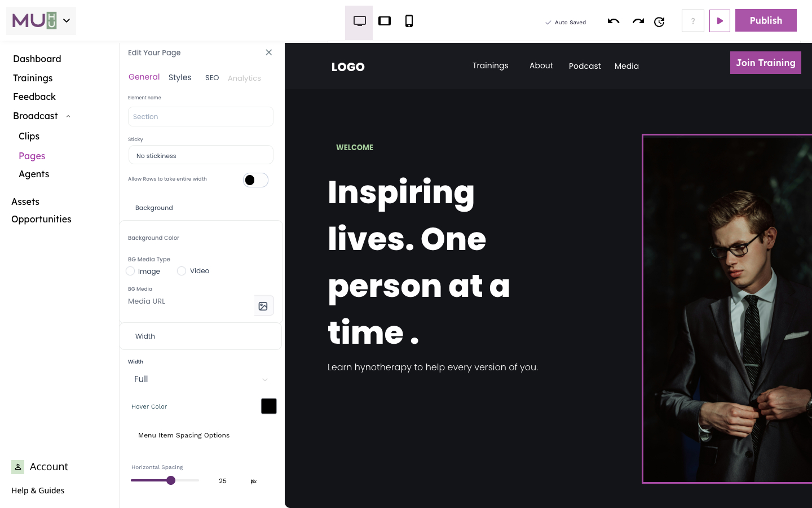This screenshot has width=812, height=508.
Task: Click the Horizontal Spacing slider handle
Action: pos(171,480)
